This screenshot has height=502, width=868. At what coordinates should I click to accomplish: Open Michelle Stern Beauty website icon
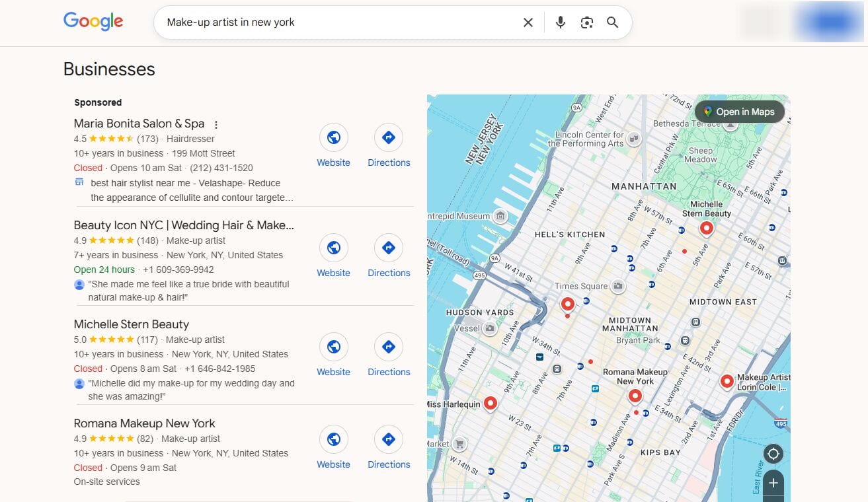coord(333,347)
